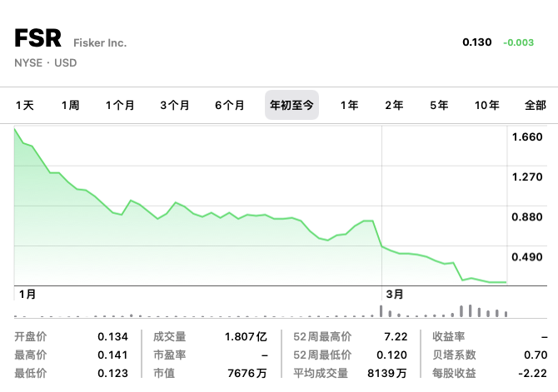
Task: Click the volume value 1.807亿
Action: [246, 336]
